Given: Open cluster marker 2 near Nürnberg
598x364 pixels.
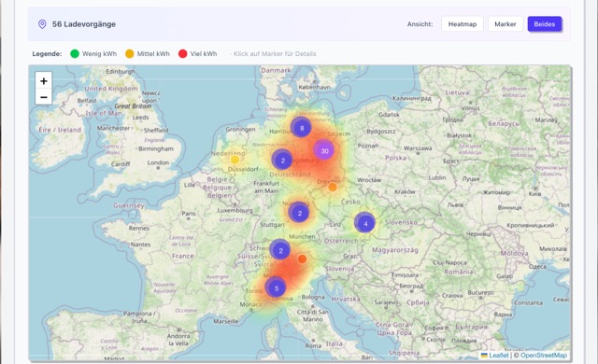Looking at the screenshot, I should (299, 213).
